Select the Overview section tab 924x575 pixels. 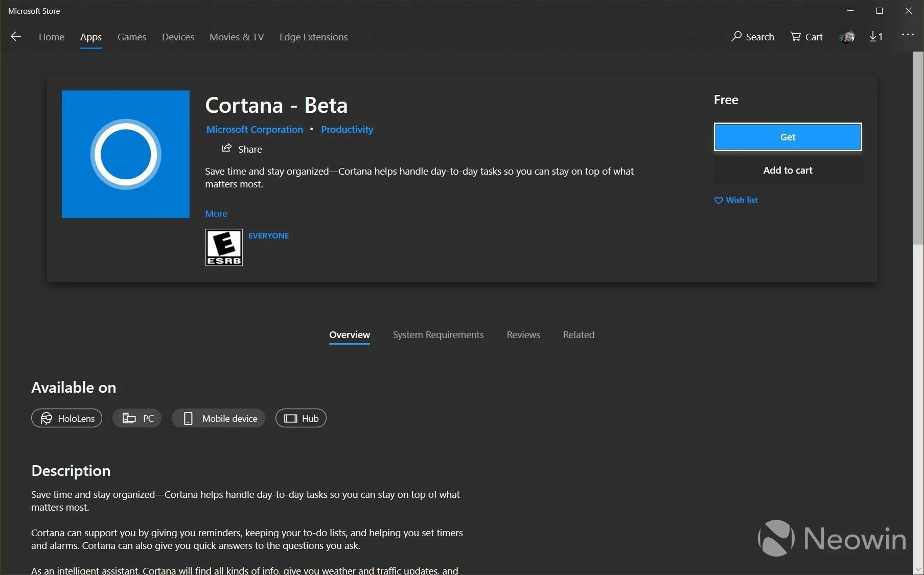pyautogui.click(x=350, y=335)
